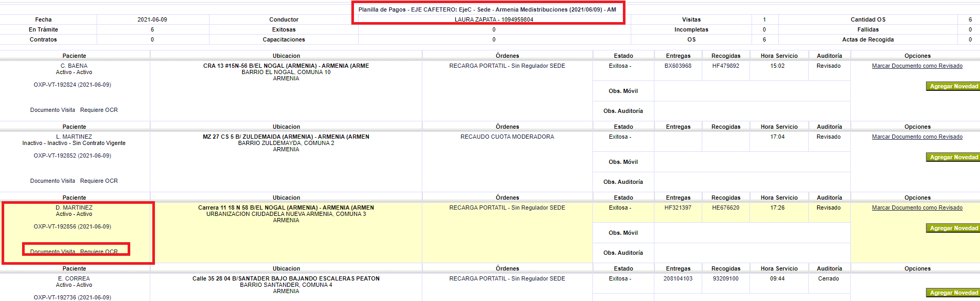
Task: Click the Capacitaciones summary label
Action: coord(284,40)
